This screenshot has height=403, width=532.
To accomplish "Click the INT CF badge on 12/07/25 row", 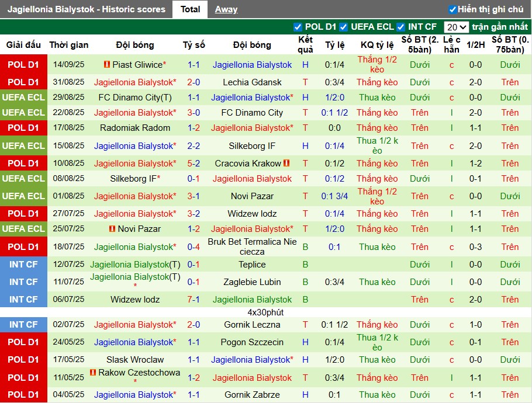I will click(x=23, y=265).
